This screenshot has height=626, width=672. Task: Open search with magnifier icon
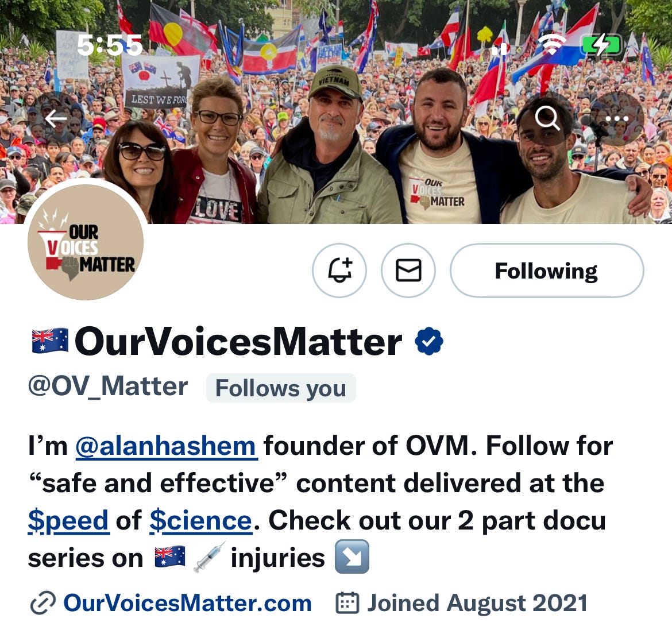click(x=547, y=118)
